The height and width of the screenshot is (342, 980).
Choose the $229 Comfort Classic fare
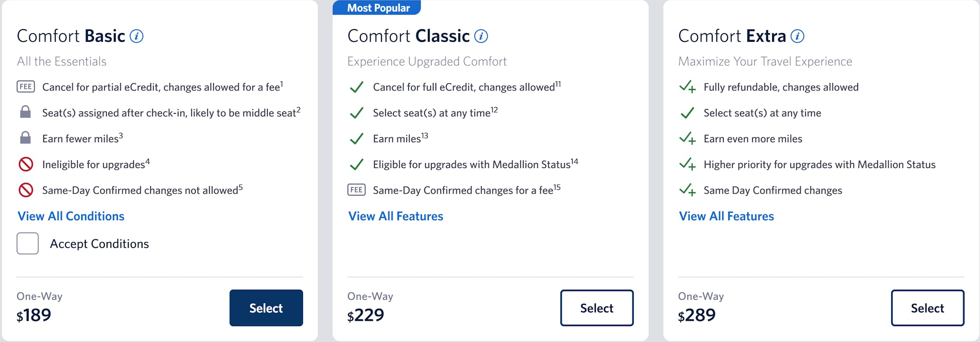(597, 308)
